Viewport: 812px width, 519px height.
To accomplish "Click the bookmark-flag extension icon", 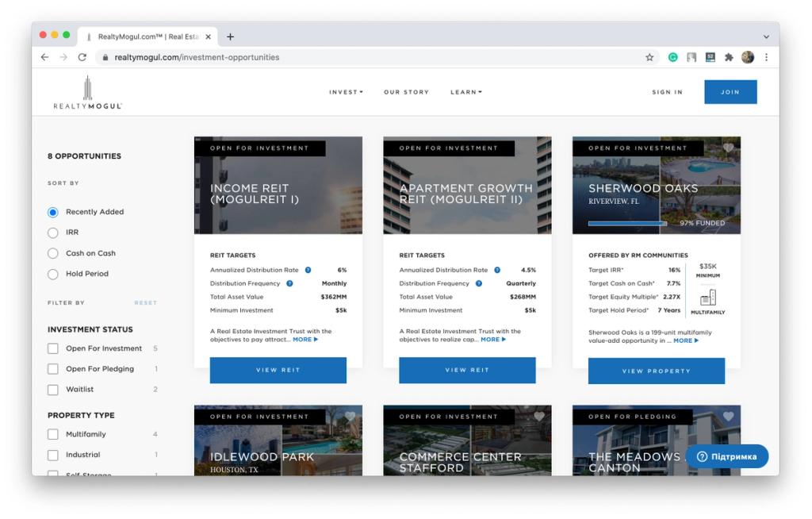I will coord(691,57).
